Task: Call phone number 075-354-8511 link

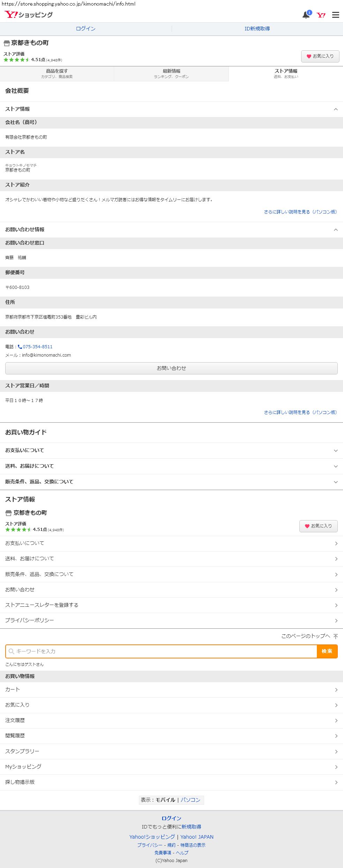Action: 38,347
